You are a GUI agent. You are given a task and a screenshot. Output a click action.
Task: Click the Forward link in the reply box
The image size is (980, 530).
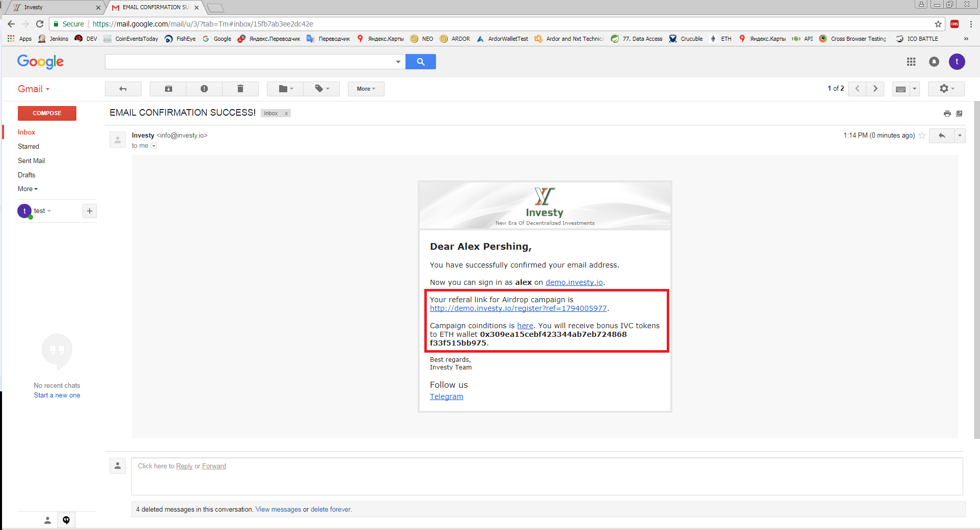click(214, 466)
